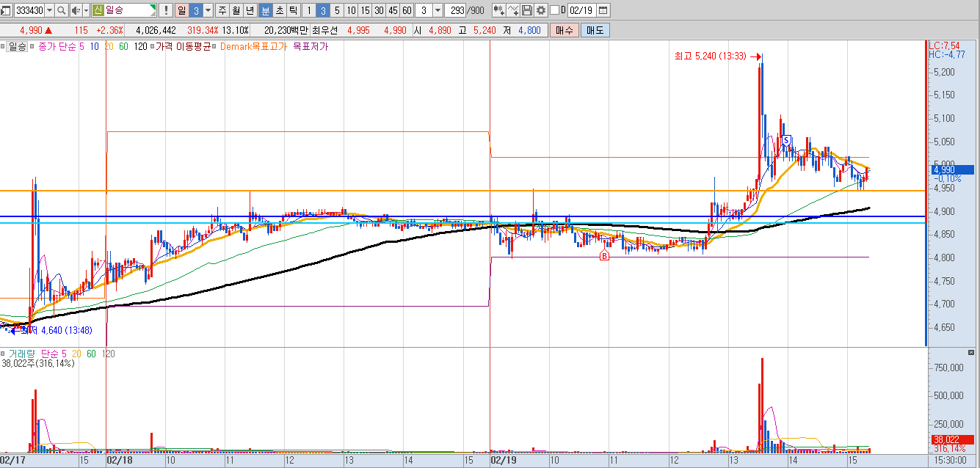This screenshot has height=468, width=980.
Task: Click the exclamation mark info button
Action: coord(166,10)
